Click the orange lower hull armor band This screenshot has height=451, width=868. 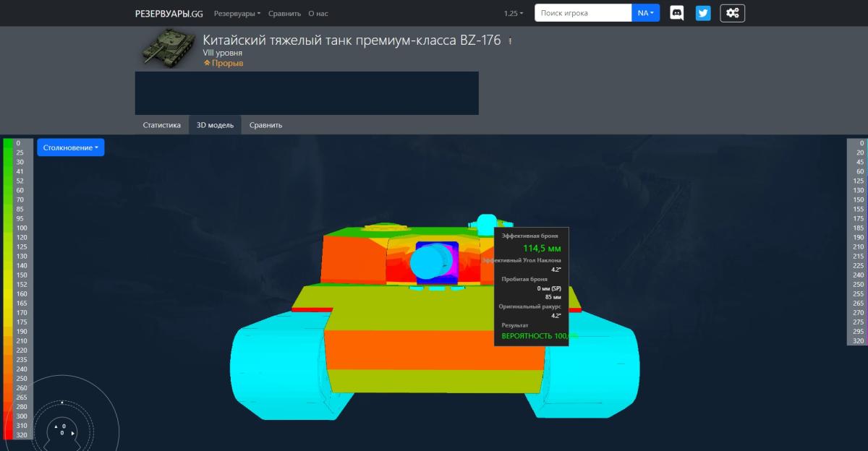(x=434, y=351)
